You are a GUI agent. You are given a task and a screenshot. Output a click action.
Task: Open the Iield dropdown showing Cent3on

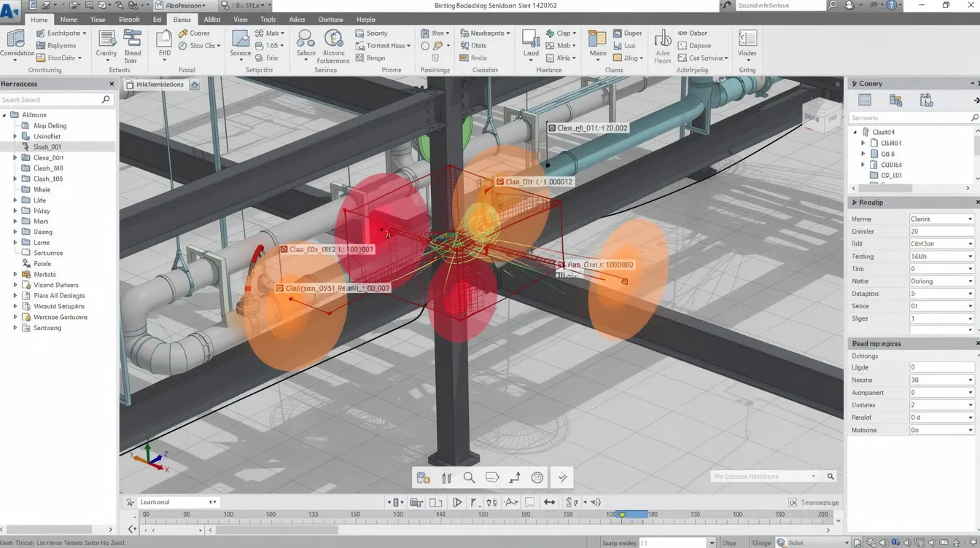(941, 243)
